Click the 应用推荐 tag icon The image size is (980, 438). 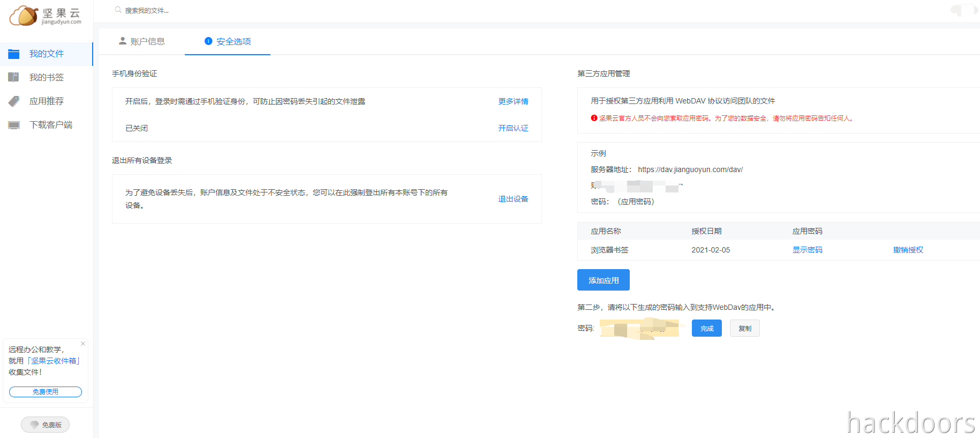(14, 101)
